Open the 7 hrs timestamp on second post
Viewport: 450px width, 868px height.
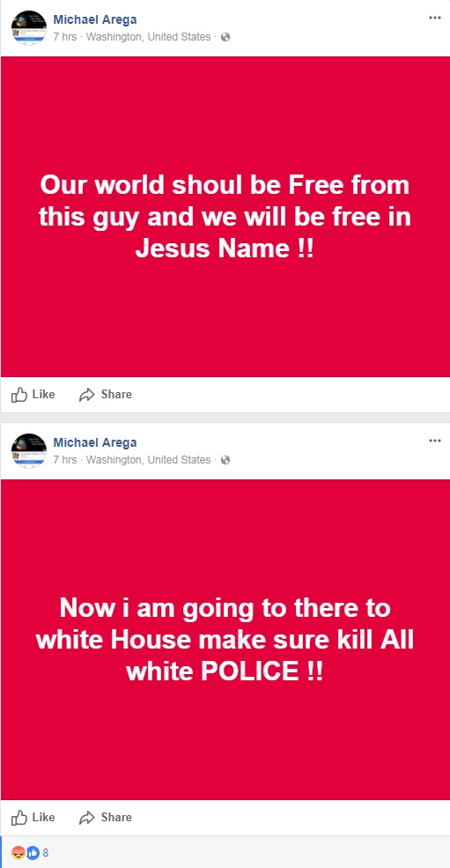click(x=65, y=460)
